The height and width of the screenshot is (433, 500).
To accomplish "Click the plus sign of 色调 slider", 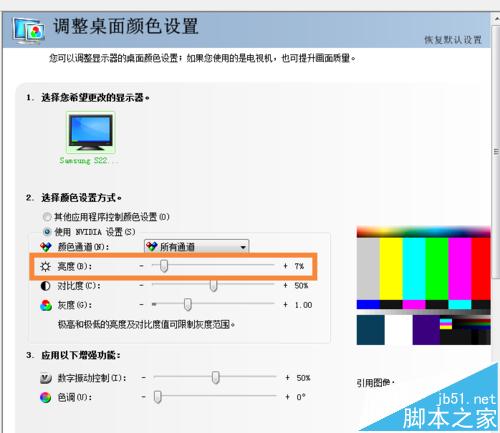I will (287, 397).
